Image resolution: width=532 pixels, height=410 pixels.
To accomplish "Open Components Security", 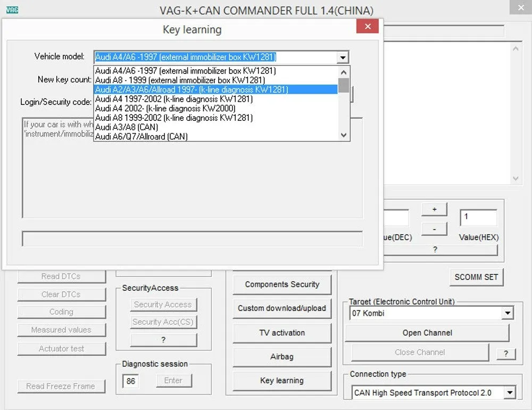I will (x=282, y=285).
